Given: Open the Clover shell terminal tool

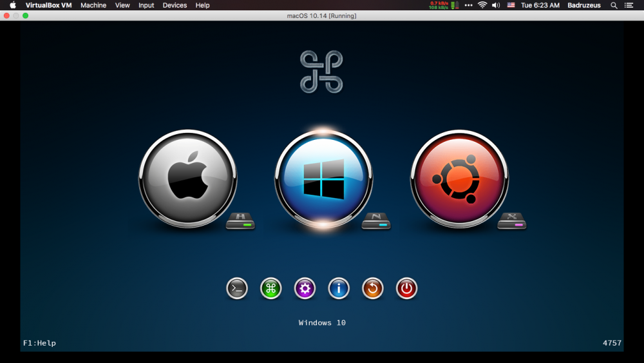Looking at the screenshot, I should 237,288.
